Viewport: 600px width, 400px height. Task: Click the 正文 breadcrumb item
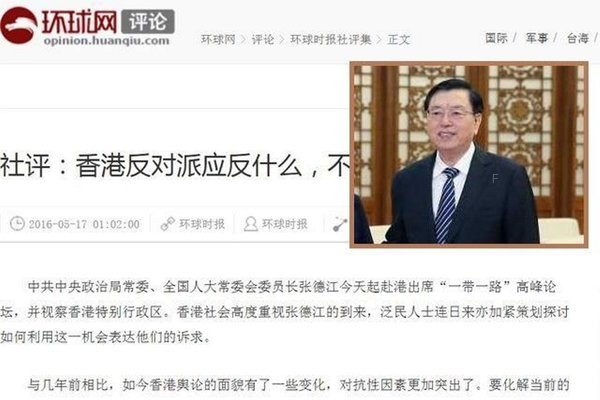click(399, 39)
